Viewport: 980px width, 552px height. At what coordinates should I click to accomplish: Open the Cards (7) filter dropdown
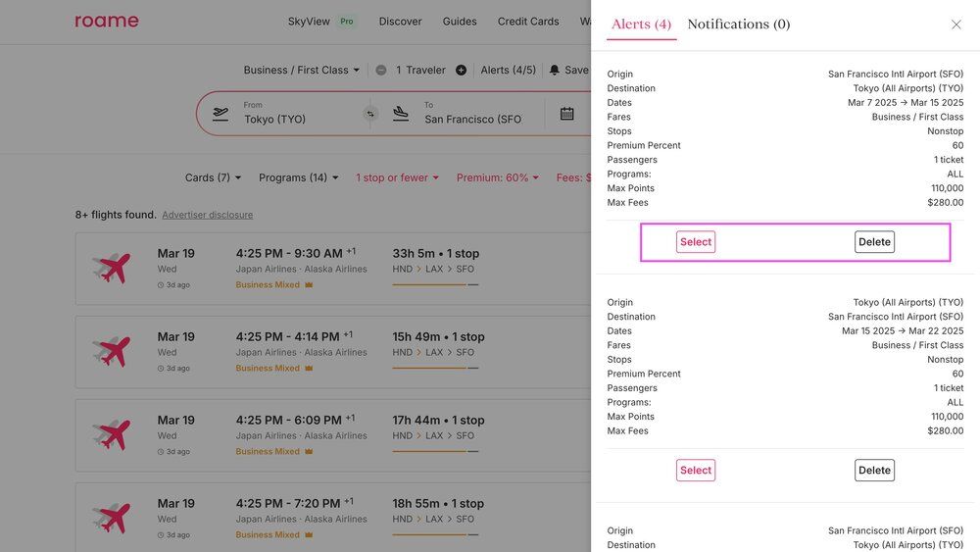pos(213,177)
